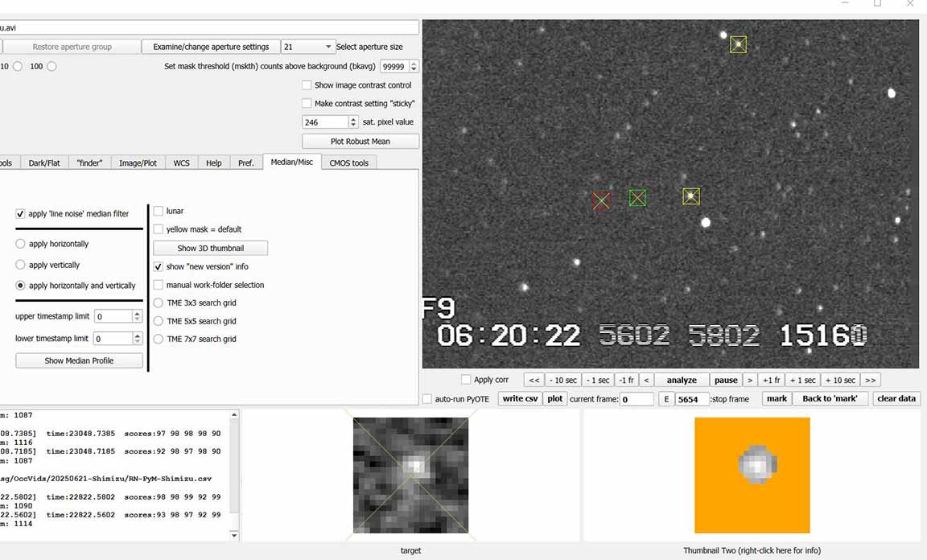Click the 'E' button beside stop frame
927x560 pixels.
666,399
